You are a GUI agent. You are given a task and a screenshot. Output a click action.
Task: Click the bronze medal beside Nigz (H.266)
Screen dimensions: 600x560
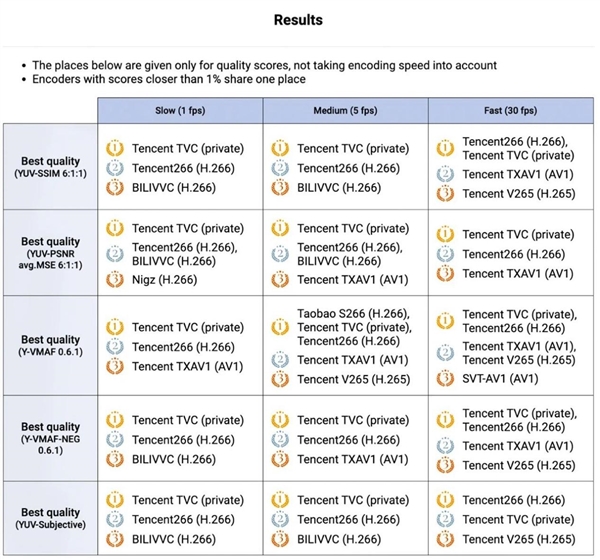116,280
